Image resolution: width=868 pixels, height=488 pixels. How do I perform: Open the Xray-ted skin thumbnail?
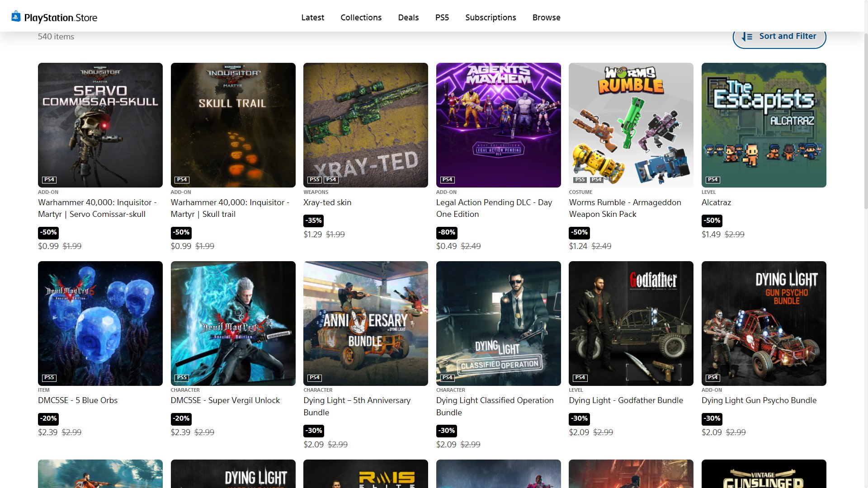[x=365, y=125]
